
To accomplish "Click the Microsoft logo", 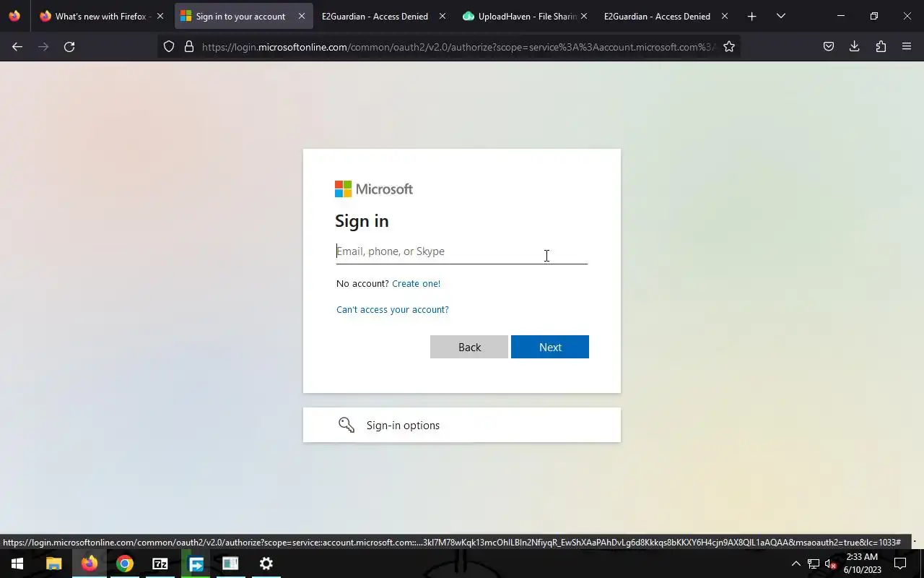I will 374,189.
